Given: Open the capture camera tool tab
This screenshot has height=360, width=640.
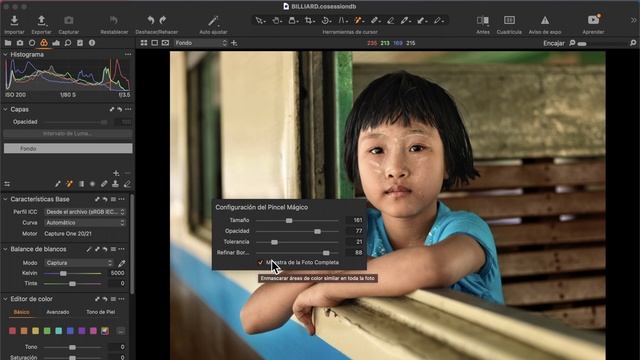Looking at the screenshot, I should [x=20, y=43].
